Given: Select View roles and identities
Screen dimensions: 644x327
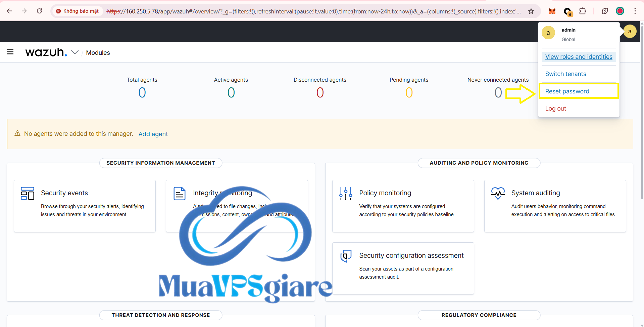Looking at the screenshot, I should [579, 57].
